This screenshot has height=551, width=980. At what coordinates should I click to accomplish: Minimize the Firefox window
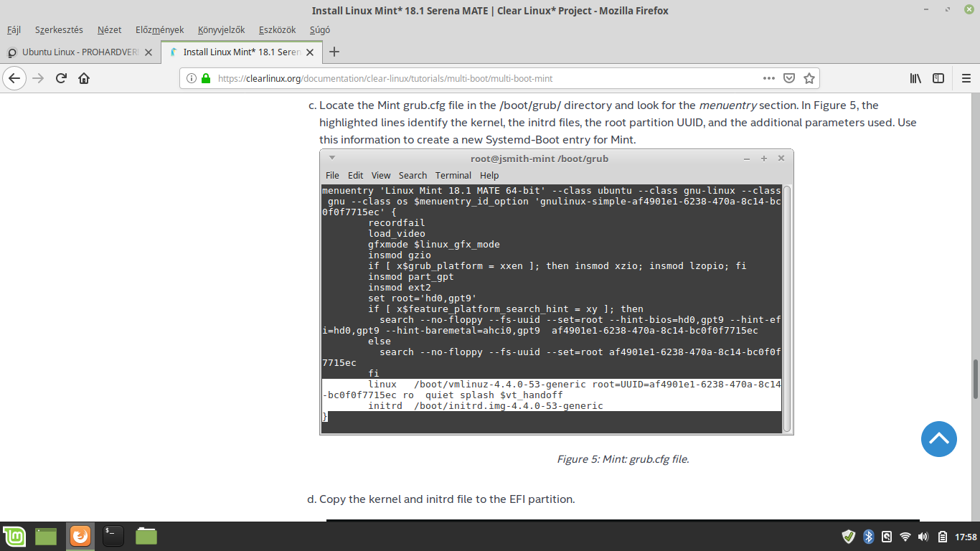click(925, 11)
